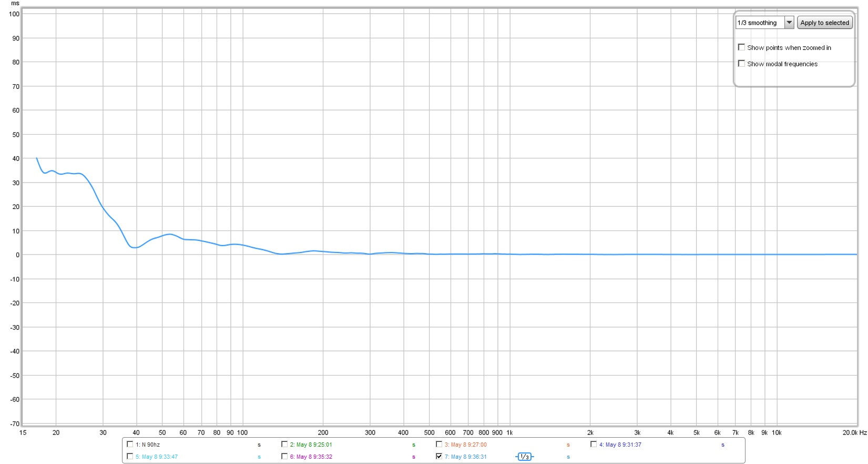
Task: Check the 2: May 8 9:25:01 trace
Action: [284, 445]
